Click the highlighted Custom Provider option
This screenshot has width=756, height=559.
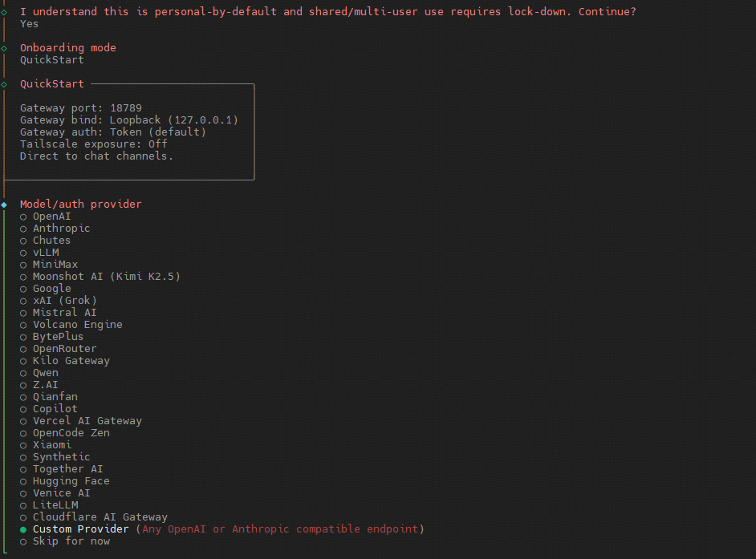(80, 529)
